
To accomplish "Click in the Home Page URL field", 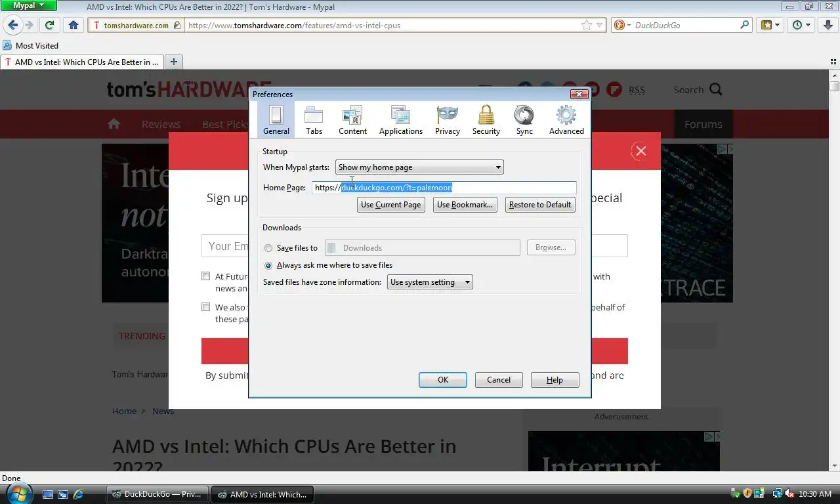I will 444,188.
